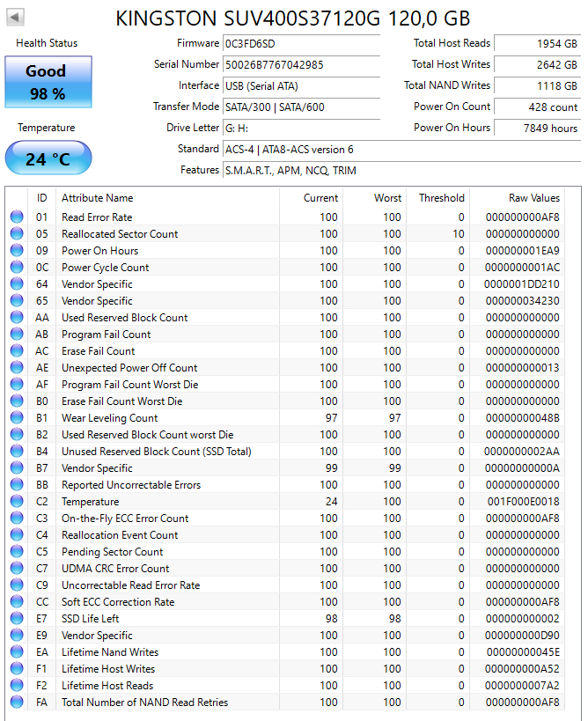The height and width of the screenshot is (721, 588).
Task: Click the previous disk arrow button
Action: (15, 18)
